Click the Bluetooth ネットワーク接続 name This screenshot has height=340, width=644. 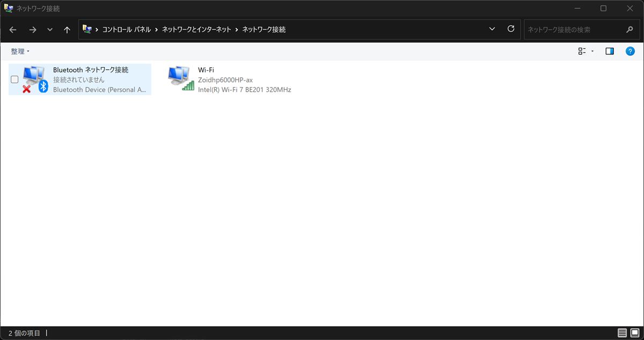pos(91,70)
